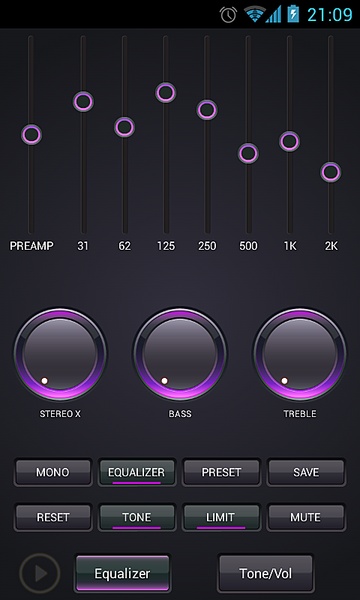Screen dimensions: 360x600
Task: Click the PREAMP slider knob
Action: pos(31,135)
